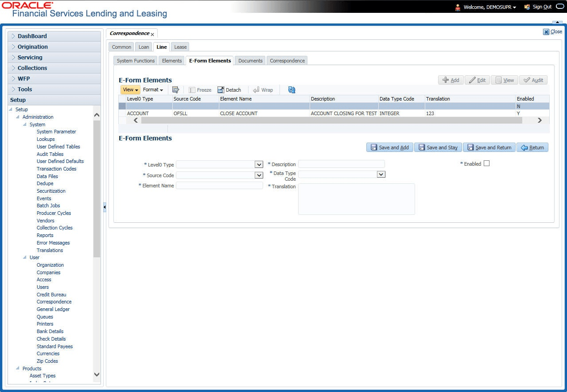The width and height of the screenshot is (567, 392).
Task: Click the Add record button
Action: tap(450, 80)
